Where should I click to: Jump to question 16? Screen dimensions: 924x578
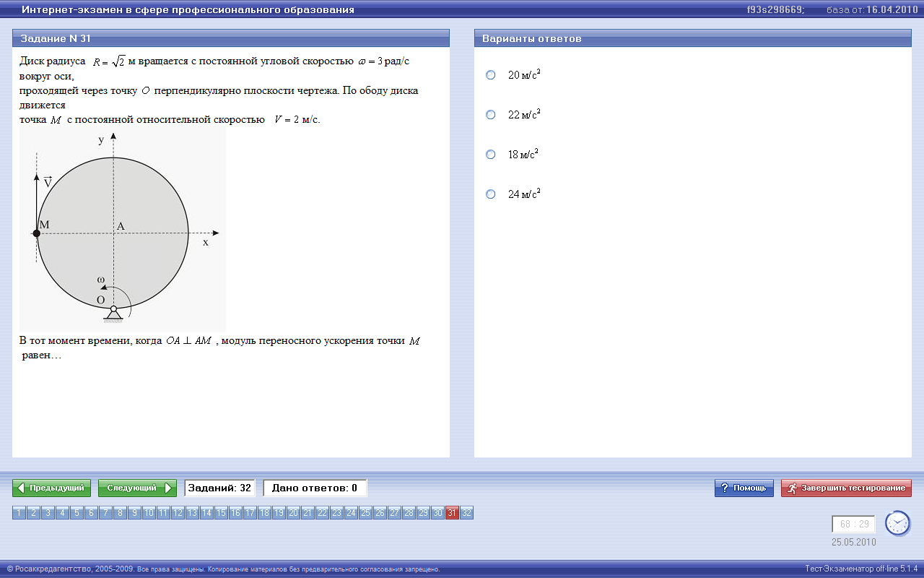tap(236, 513)
